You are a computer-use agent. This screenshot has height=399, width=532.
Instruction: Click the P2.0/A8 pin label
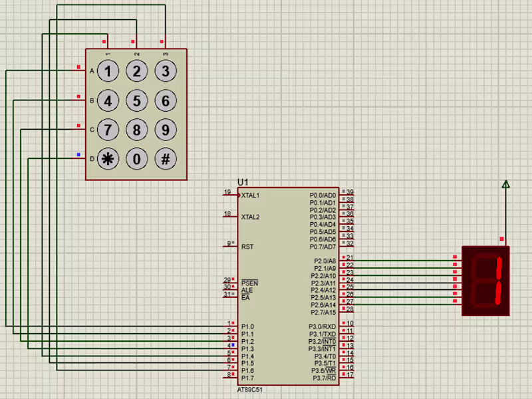click(x=325, y=261)
